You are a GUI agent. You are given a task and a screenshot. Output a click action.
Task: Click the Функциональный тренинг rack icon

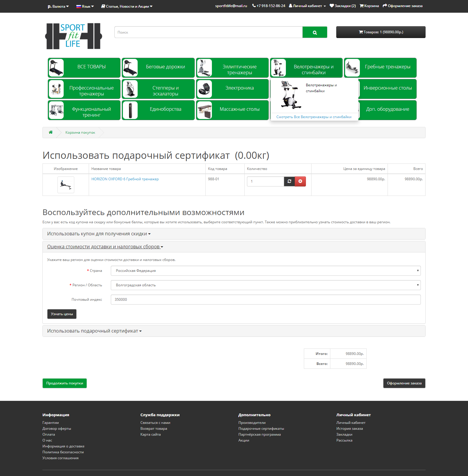tap(56, 110)
